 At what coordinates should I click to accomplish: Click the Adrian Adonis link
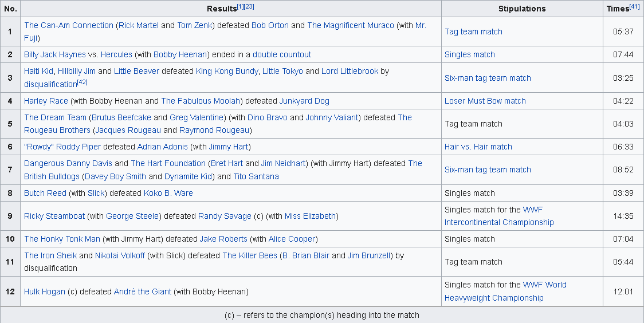pos(162,147)
